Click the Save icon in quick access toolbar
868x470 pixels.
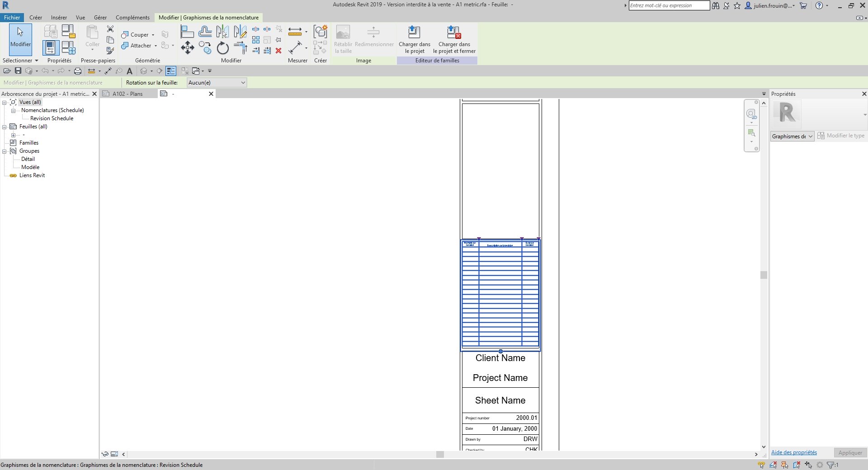pyautogui.click(x=18, y=71)
